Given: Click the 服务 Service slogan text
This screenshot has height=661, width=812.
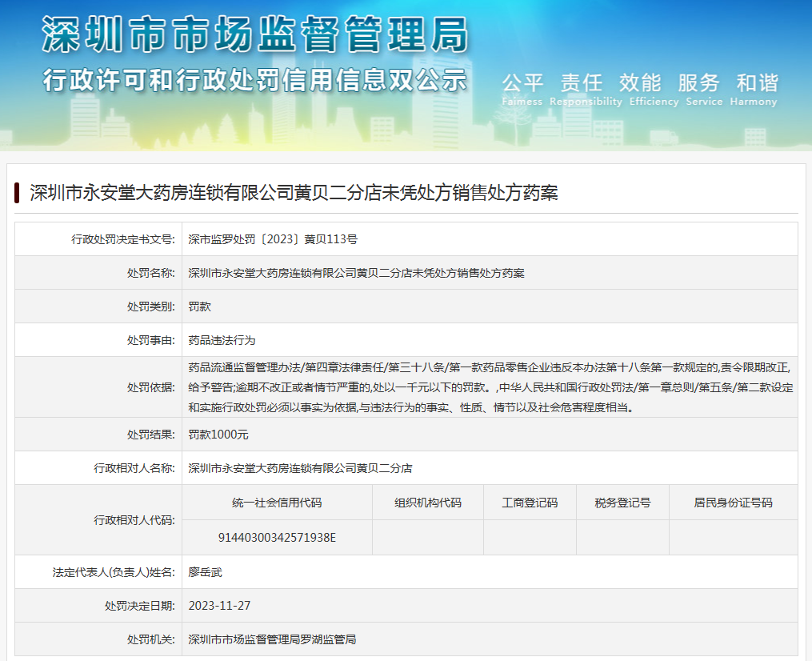Looking at the screenshot, I should [x=704, y=90].
